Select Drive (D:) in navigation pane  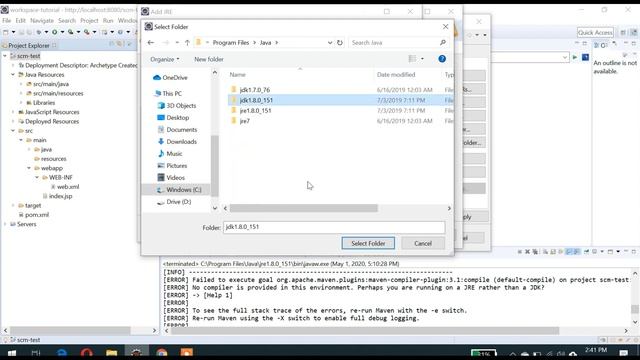click(x=174, y=202)
